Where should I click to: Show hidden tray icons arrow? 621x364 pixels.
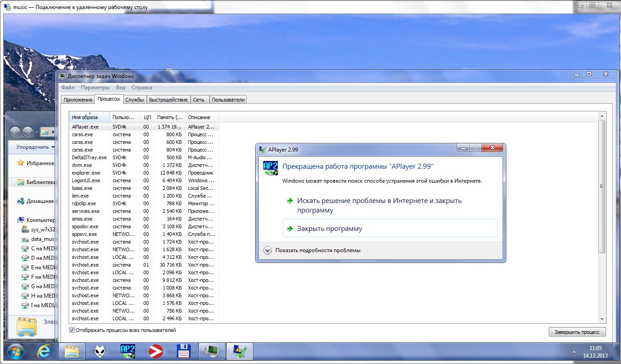click(x=574, y=351)
